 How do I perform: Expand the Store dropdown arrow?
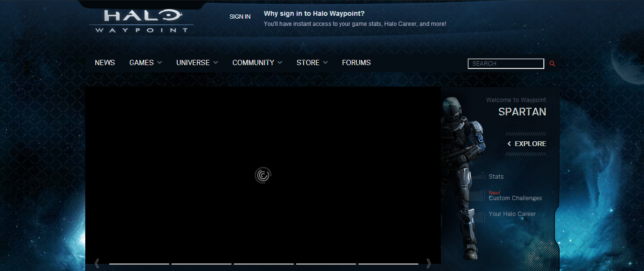[x=325, y=63]
